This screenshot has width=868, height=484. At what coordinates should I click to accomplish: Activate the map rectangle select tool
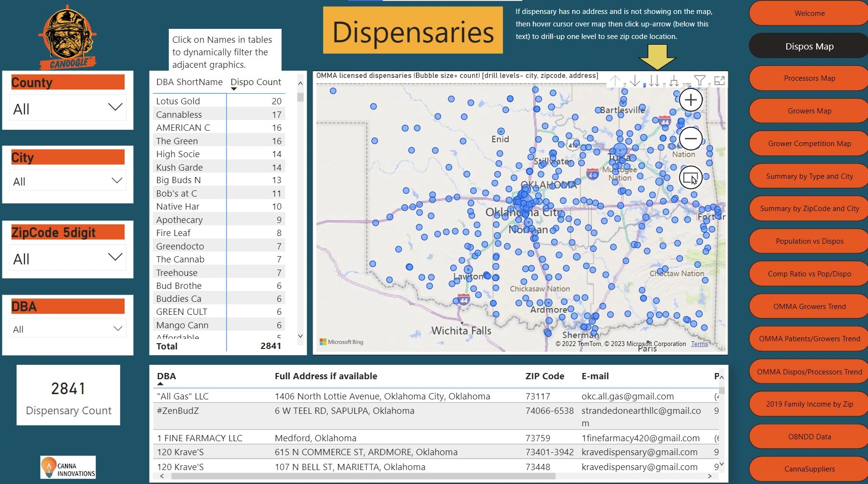click(691, 178)
